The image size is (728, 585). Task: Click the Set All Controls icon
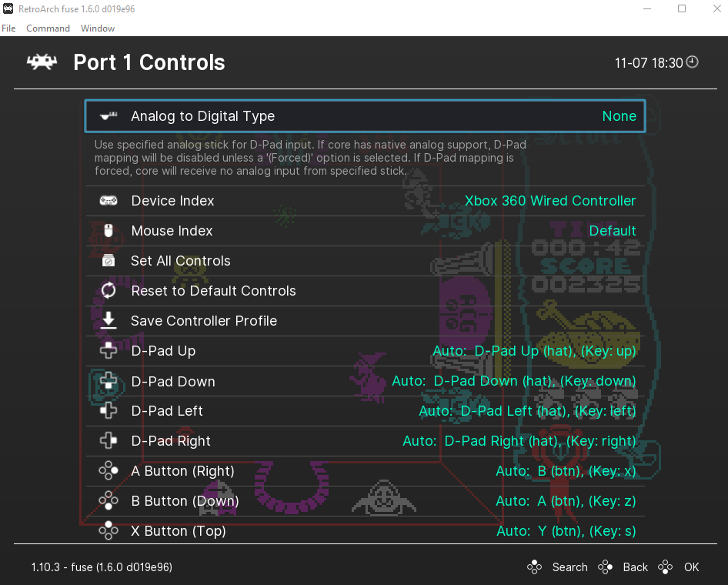[109, 260]
